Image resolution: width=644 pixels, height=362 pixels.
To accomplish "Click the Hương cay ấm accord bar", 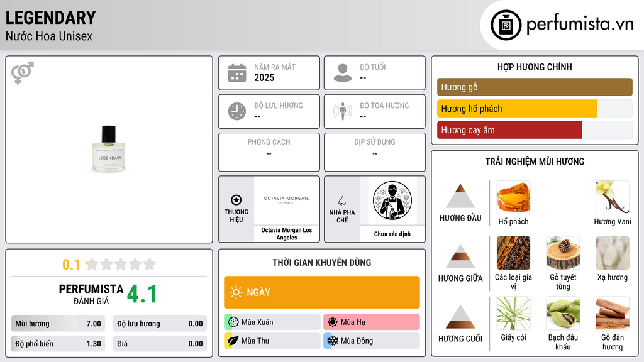I will pyautogui.click(x=535, y=130).
